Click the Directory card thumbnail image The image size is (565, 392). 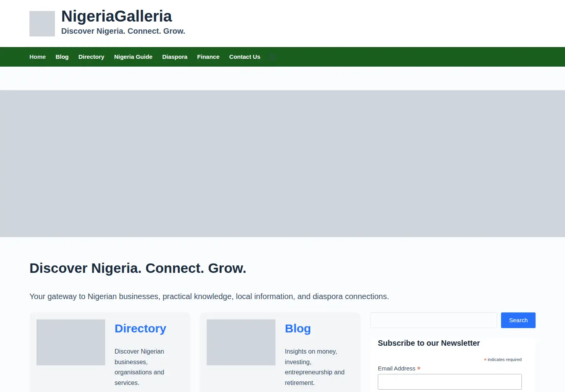click(x=71, y=342)
